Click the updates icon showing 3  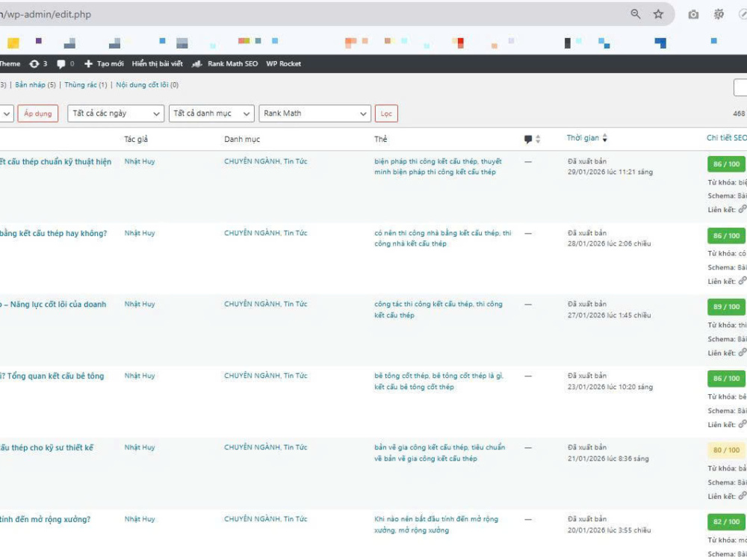coord(34,63)
